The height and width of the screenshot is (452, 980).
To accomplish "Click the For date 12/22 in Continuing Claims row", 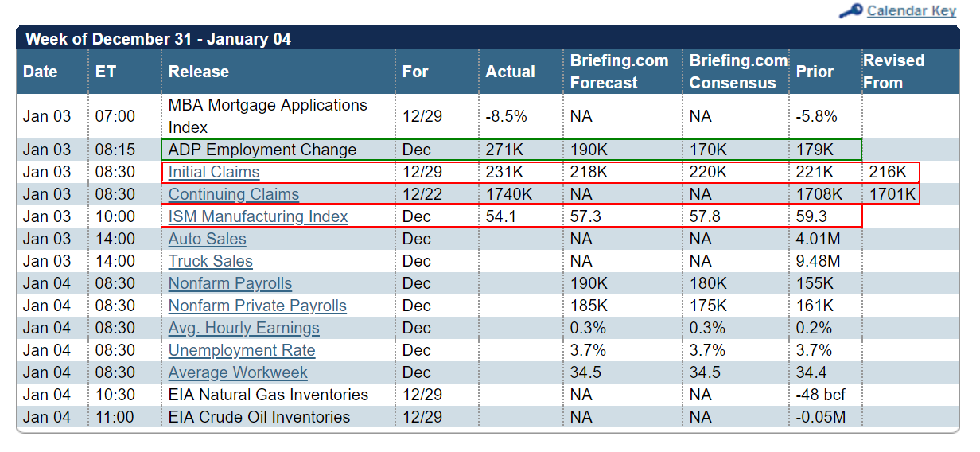I will coord(422,194).
